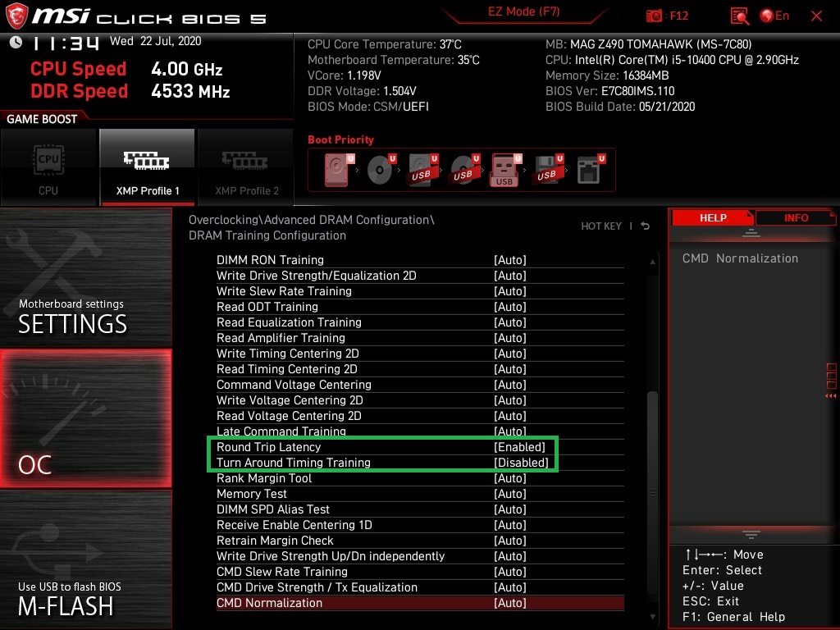Enable XMP Profile 1
Screen dimensions: 840x630
[148, 167]
